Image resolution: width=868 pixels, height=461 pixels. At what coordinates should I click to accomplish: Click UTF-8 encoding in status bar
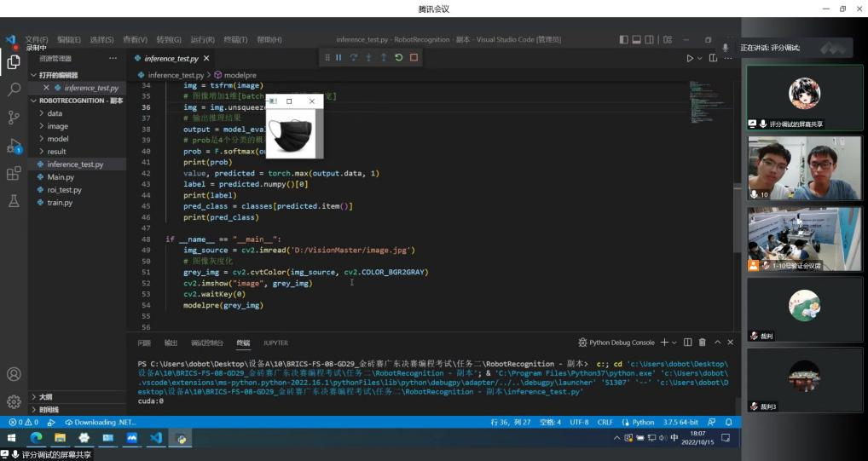579,423
